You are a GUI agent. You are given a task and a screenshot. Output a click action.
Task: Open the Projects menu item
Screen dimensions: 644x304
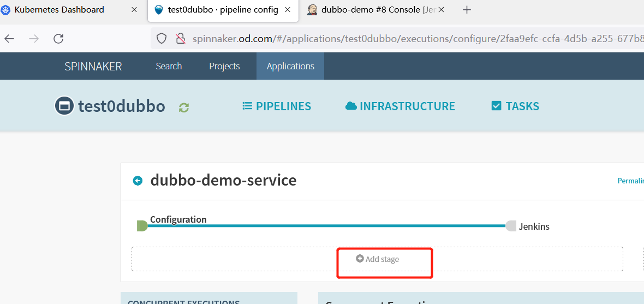[224, 66]
